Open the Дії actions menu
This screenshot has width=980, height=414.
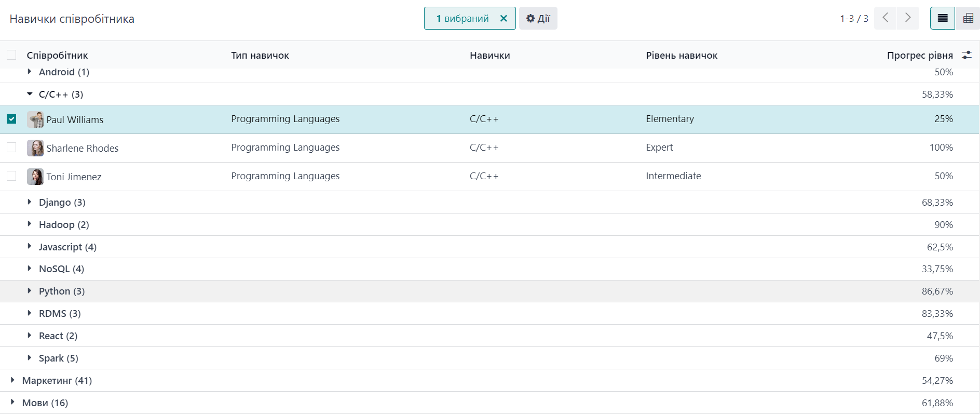click(538, 18)
